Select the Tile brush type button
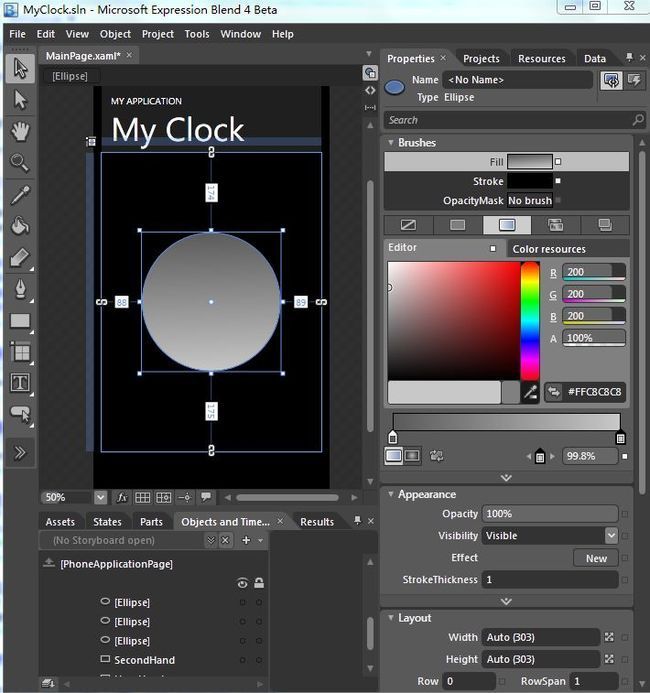Viewport: 650px width, 693px height. point(555,225)
